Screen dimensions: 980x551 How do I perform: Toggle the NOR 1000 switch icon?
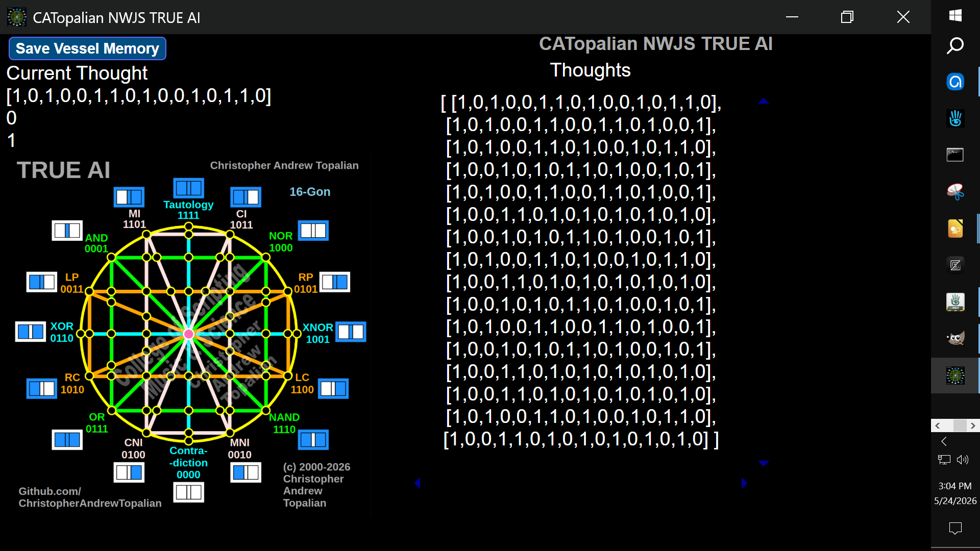click(x=313, y=231)
